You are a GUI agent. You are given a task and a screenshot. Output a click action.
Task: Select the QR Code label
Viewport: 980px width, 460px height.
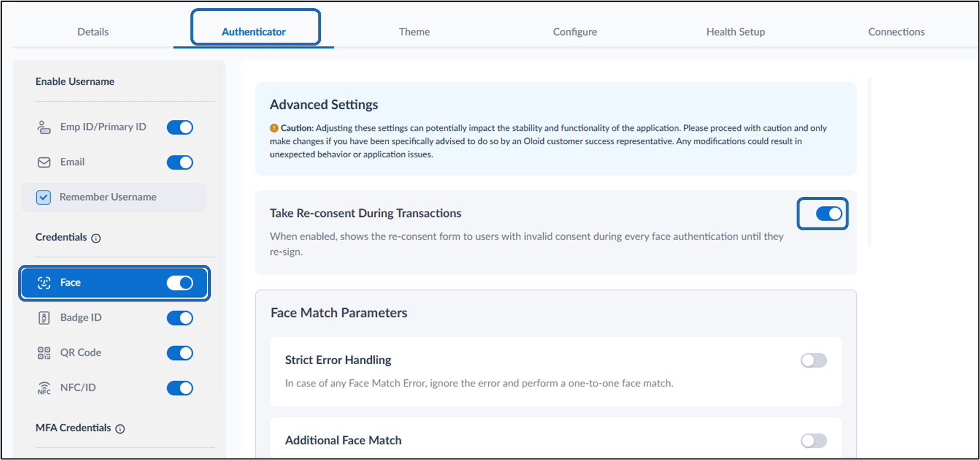click(81, 352)
